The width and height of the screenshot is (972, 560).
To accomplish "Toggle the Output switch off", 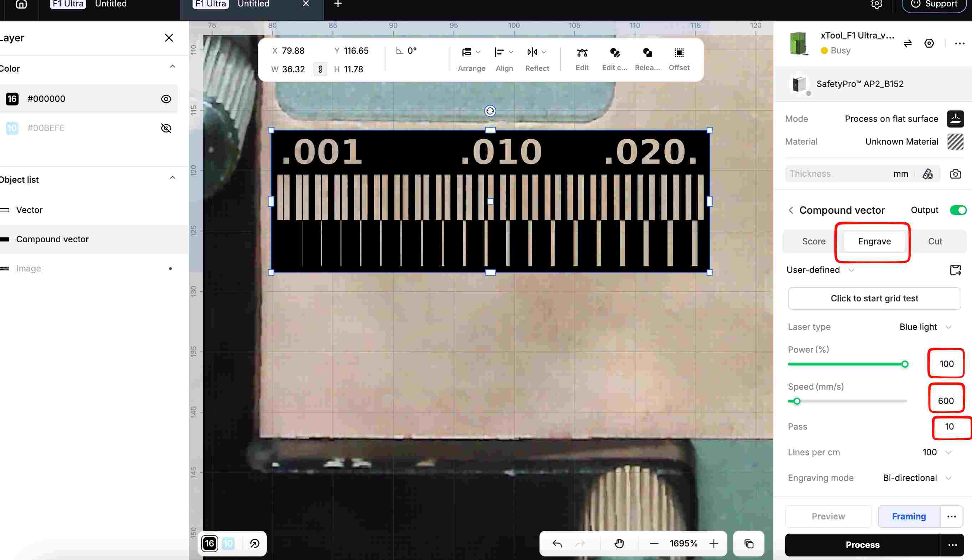I will click(958, 210).
